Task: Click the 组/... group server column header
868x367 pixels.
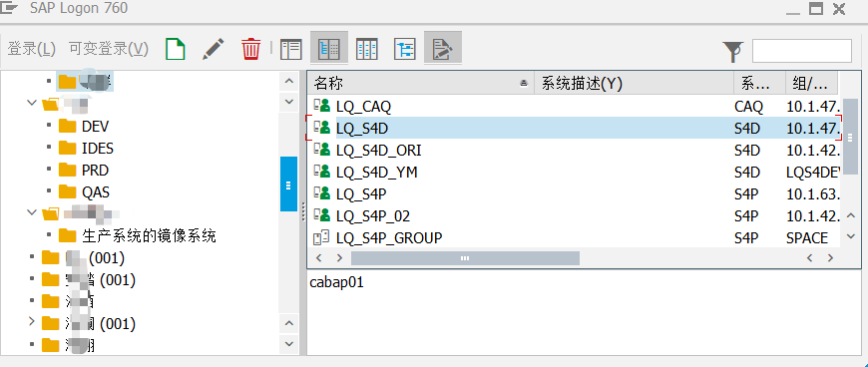Action: pos(811,84)
